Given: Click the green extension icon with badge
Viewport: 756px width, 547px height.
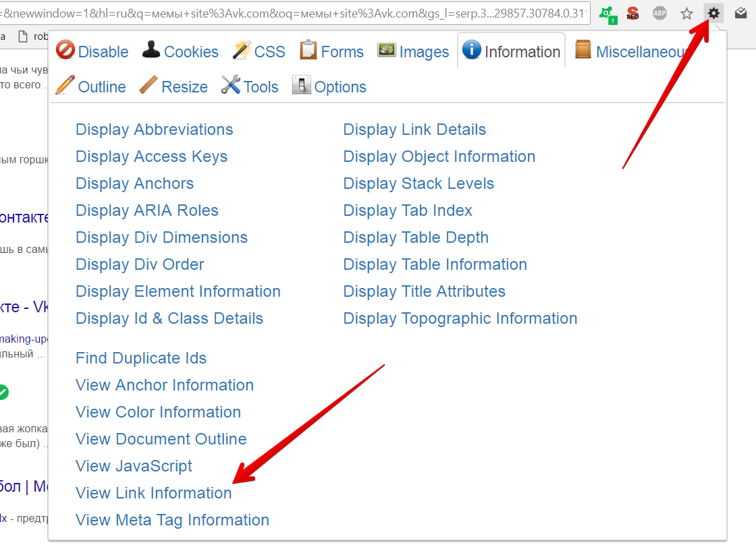Looking at the screenshot, I should tap(607, 13).
